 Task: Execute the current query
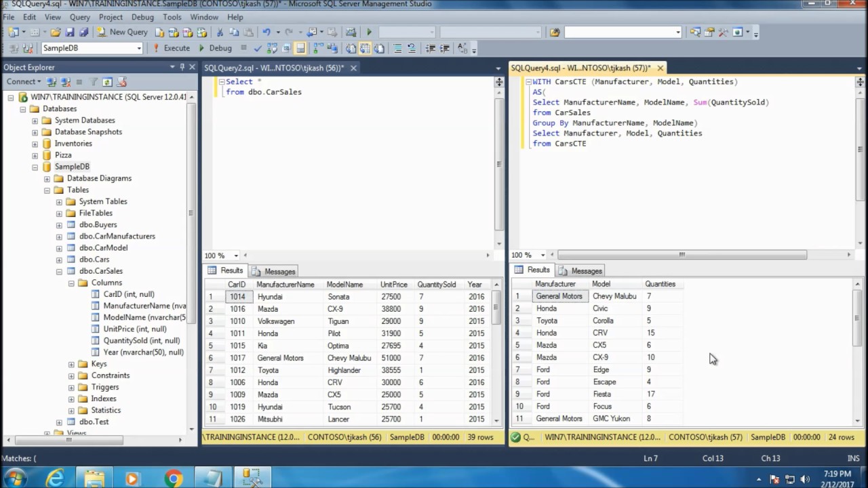(x=172, y=48)
